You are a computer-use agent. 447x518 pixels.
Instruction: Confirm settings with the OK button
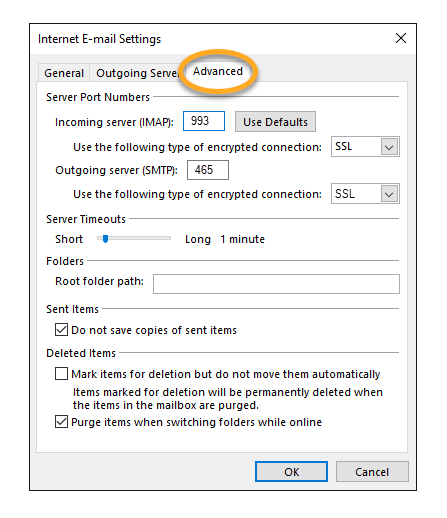point(291,472)
